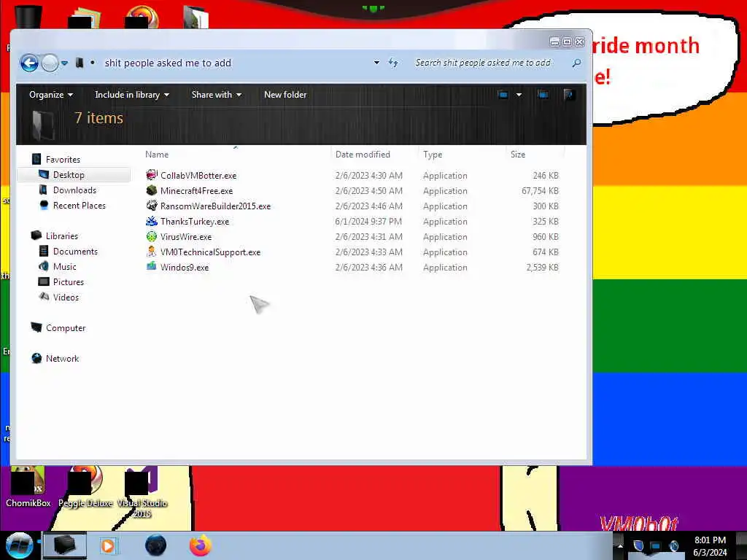Open the Share with menu
Viewport: 747px width, 560px height.
216,95
